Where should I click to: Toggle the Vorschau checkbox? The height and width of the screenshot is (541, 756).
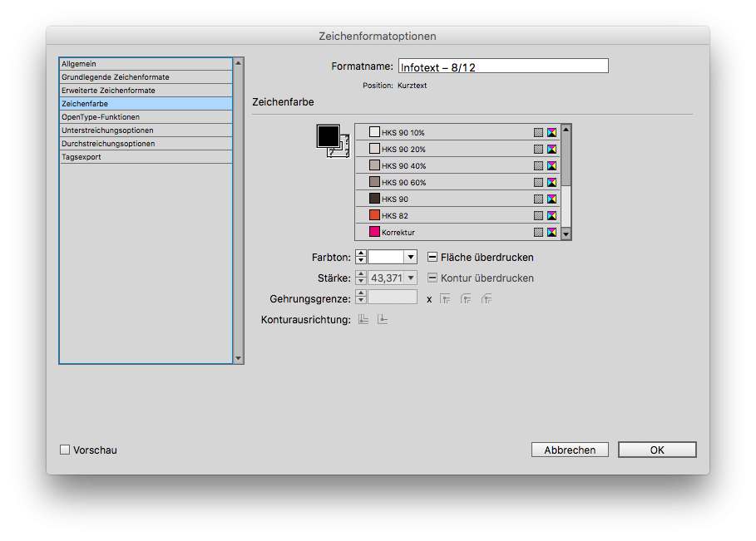(65, 450)
